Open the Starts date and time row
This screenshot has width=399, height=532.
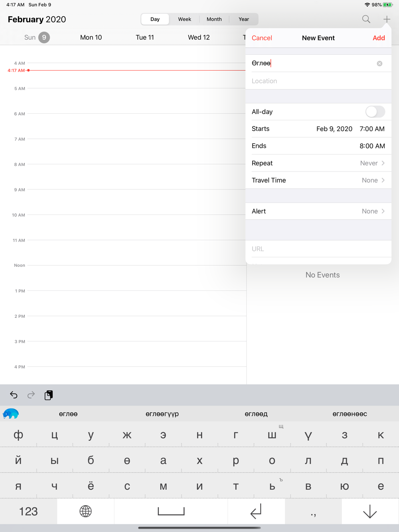click(318, 129)
